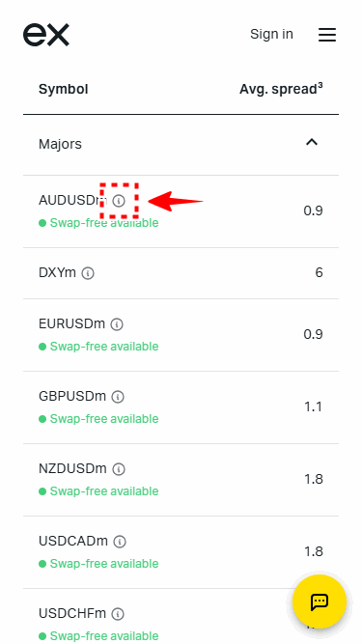Click the Sign in link
Image resolution: width=362 pixels, height=644 pixels.
point(271,34)
